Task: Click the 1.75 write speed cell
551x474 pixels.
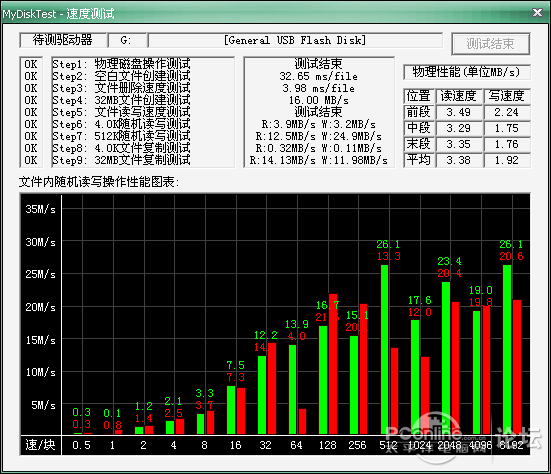Action: point(506,128)
